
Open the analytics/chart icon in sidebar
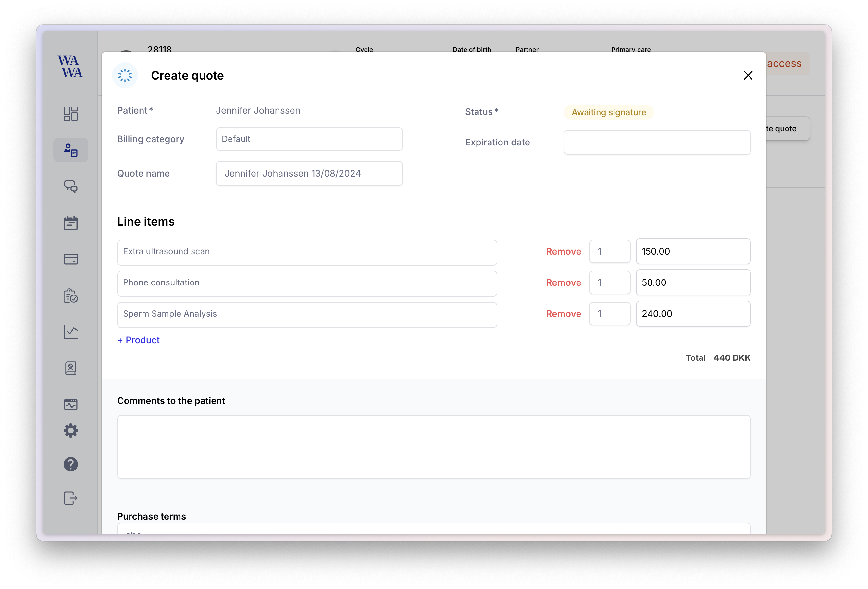click(x=70, y=332)
